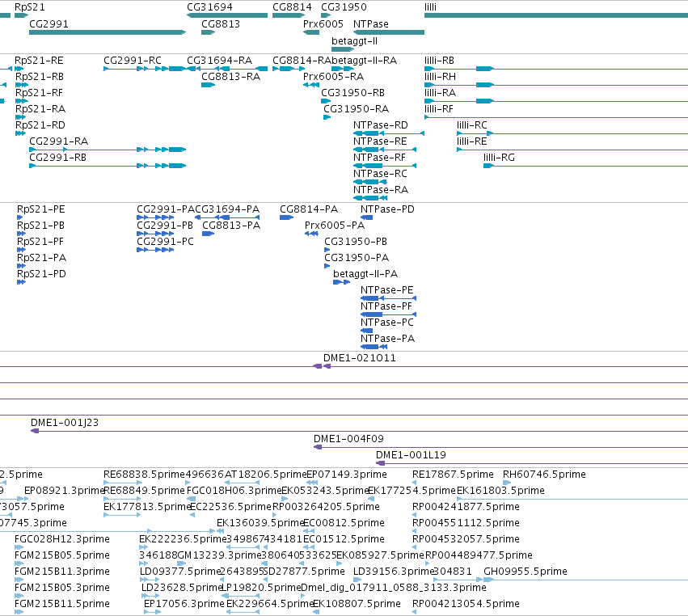Select transcript "NTPase-RD"
Viewport: 688px width, 616px height.
coord(381,125)
